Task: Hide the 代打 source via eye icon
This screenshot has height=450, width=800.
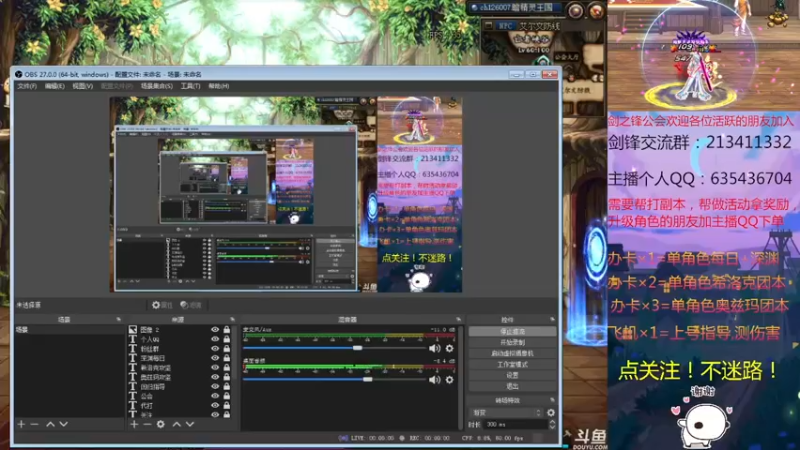Action: pyautogui.click(x=215, y=406)
